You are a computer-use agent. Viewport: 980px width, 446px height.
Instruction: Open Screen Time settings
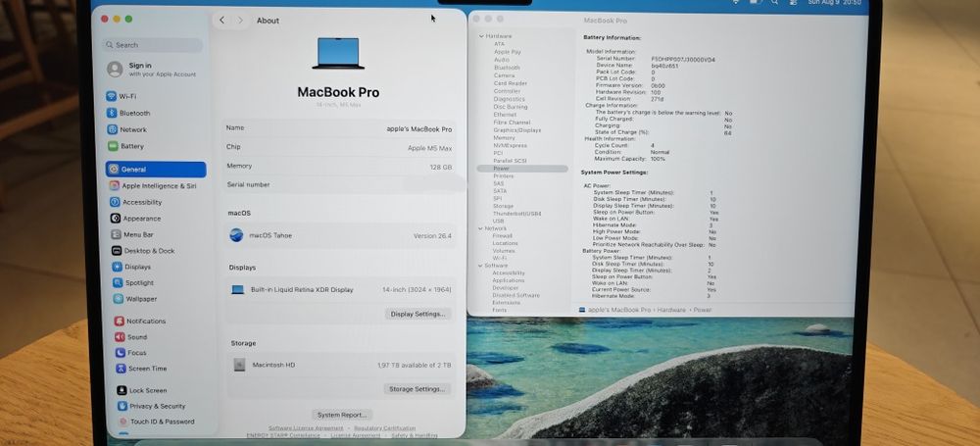click(x=141, y=370)
